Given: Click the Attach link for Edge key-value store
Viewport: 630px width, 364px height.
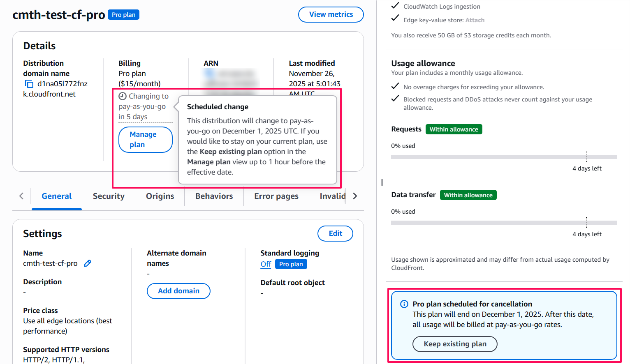Looking at the screenshot, I should click(x=475, y=20).
